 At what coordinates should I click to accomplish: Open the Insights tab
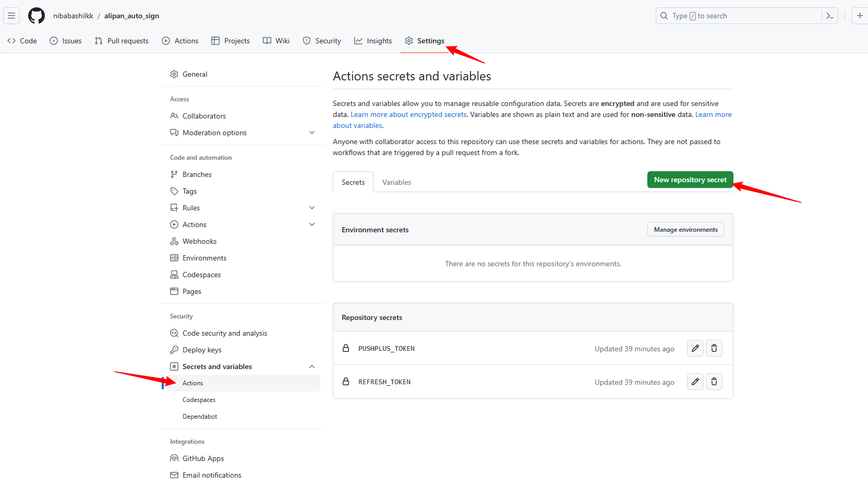pyautogui.click(x=373, y=41)
